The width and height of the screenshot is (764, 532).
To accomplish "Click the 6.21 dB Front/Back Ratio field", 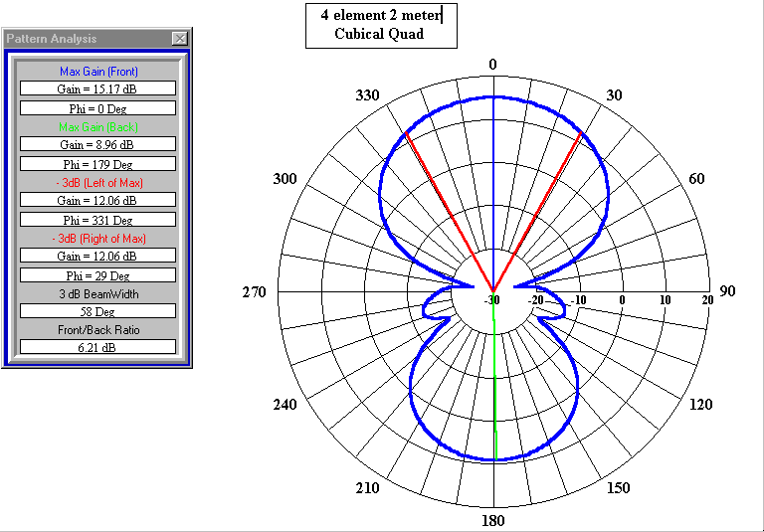I will click(97, 347).
